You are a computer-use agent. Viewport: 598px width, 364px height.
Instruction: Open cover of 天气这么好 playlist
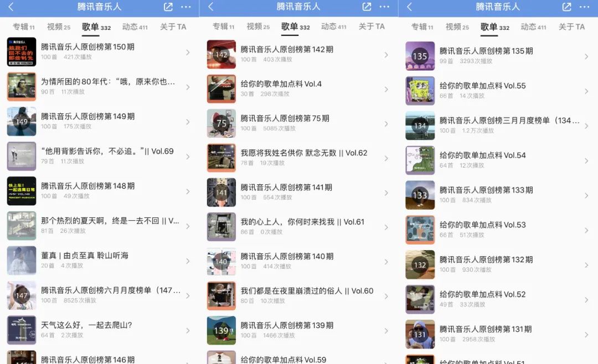click(x=22, y=330)
